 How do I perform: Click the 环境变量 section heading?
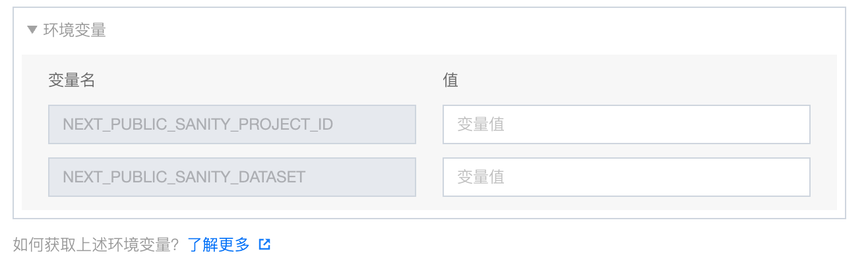coord(74,30)
